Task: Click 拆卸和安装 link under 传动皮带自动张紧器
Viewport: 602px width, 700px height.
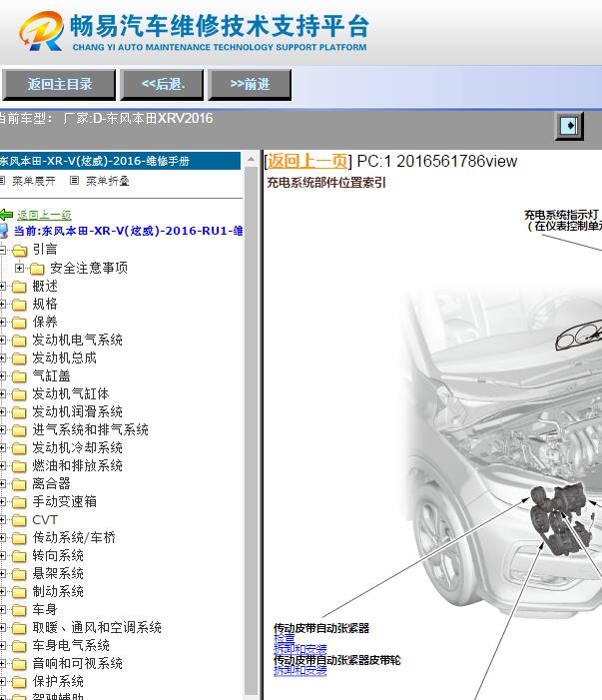Action: point(300,649)
